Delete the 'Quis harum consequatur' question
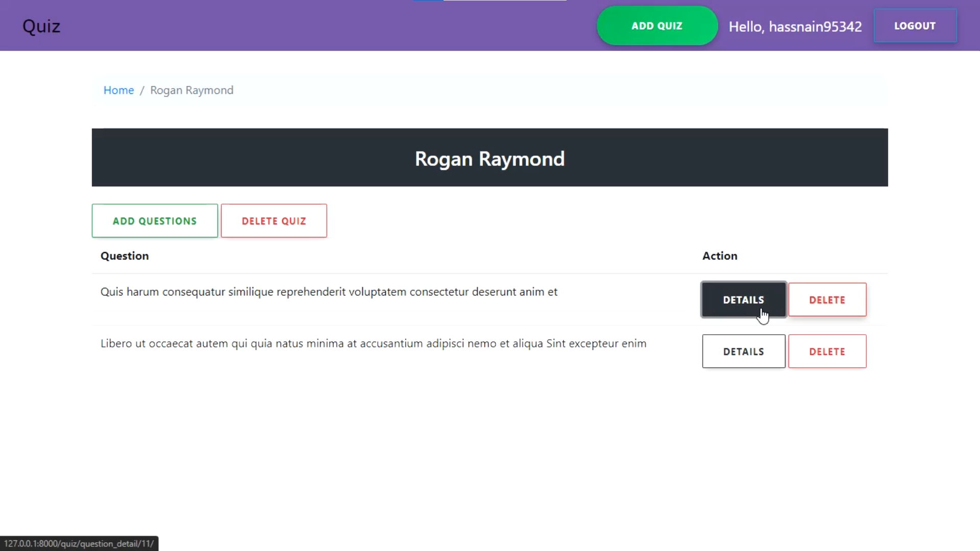Image resolution: width=980 pixels, height=551 pixels. point(827,300)
